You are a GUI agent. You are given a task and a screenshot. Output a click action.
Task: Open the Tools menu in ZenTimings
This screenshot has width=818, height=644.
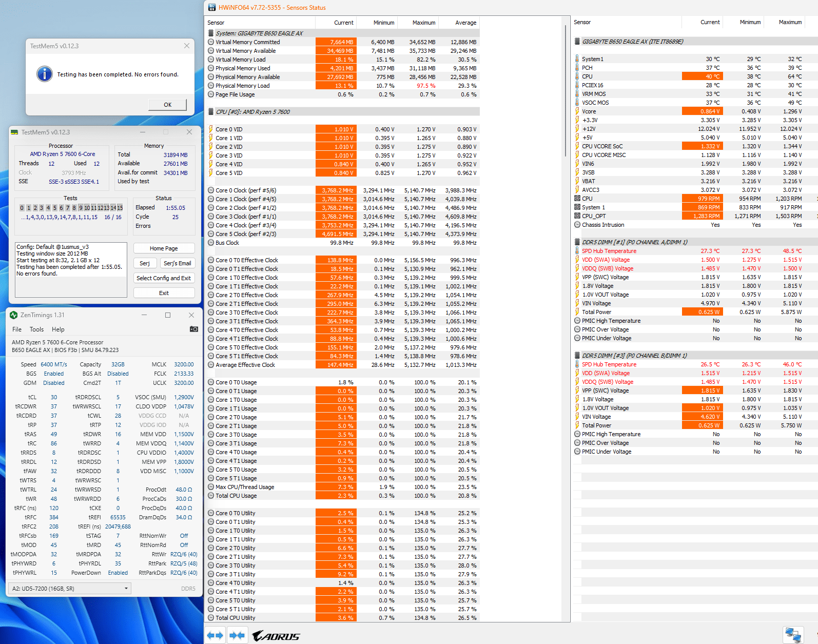click(x=37, y=329)
